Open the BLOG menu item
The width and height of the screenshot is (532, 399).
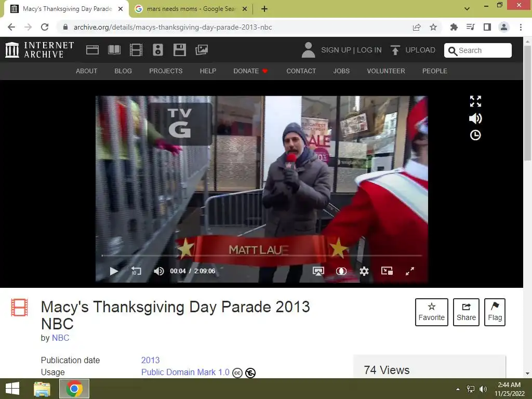pos(123,71)
